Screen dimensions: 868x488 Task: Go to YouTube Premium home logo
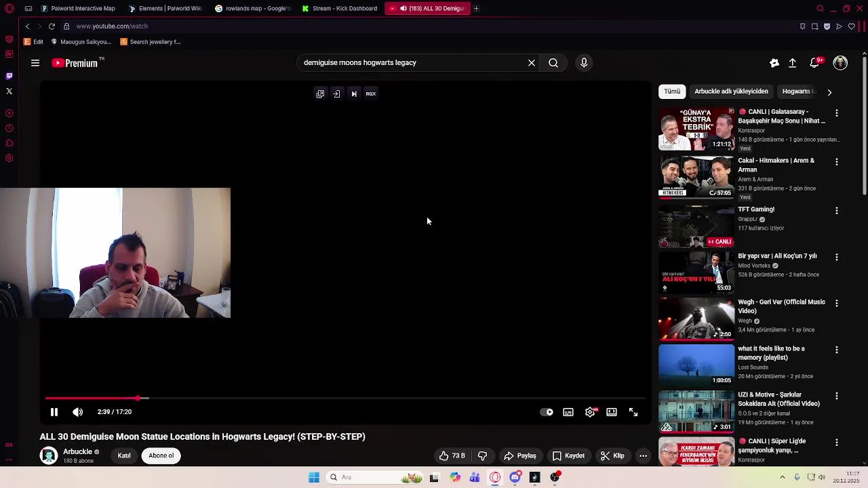click(75, 63)
